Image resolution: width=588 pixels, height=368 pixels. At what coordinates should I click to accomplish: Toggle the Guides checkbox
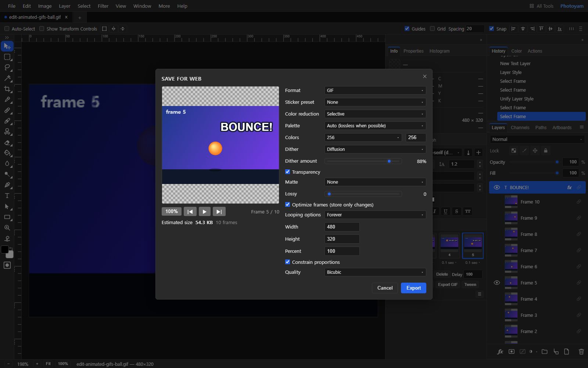pos(407,29)
